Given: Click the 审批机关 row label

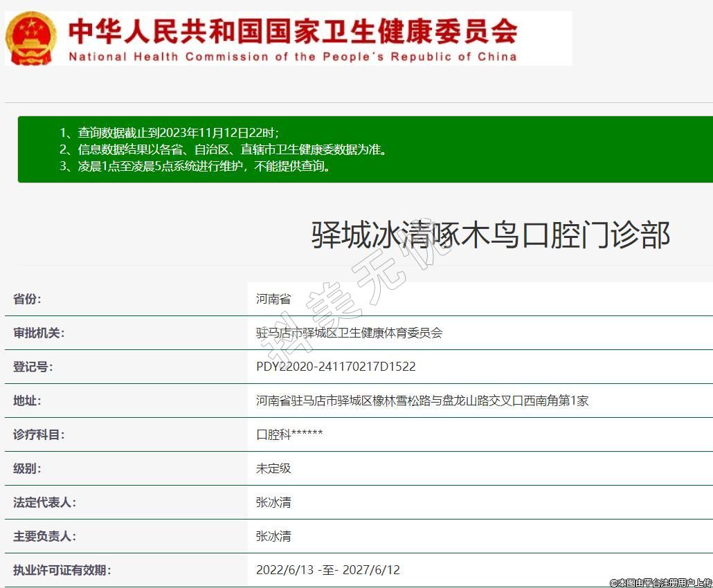Looking at the screenshot, I should [38, 333].
